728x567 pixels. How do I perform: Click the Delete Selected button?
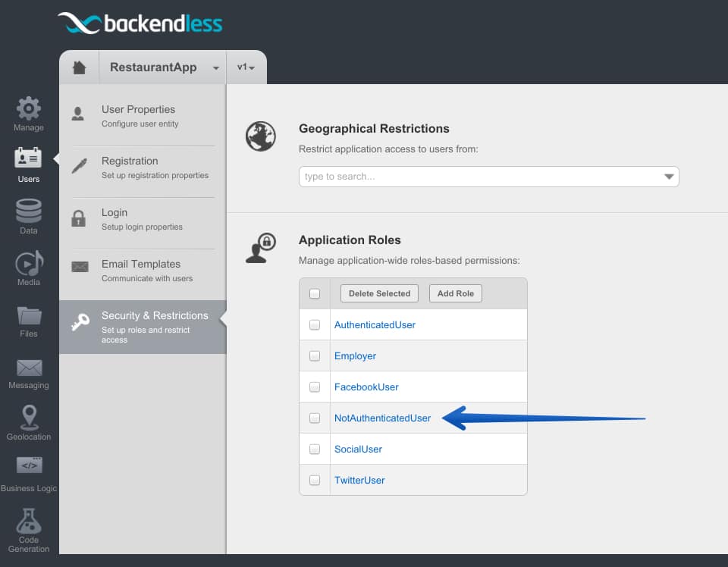click(379, 293)
